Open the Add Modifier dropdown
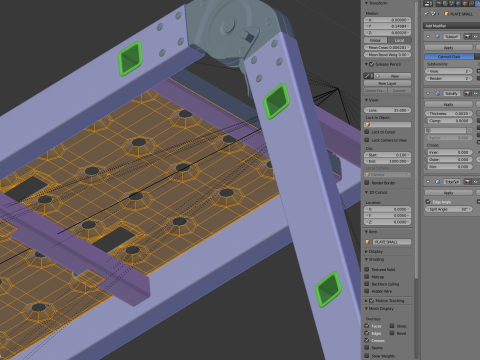This screenshot has width=480, height=360. (452, 26)
